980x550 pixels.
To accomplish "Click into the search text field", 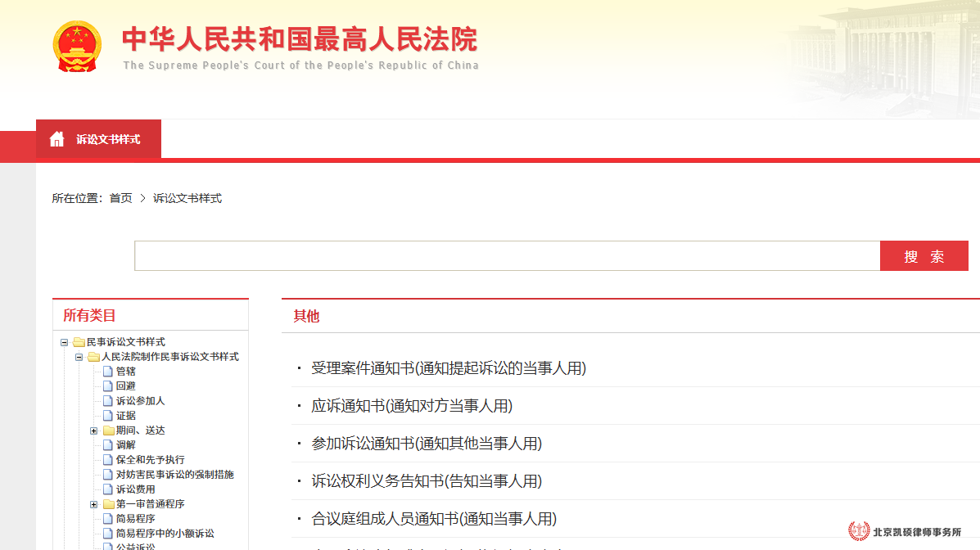I will click(507, 256).
